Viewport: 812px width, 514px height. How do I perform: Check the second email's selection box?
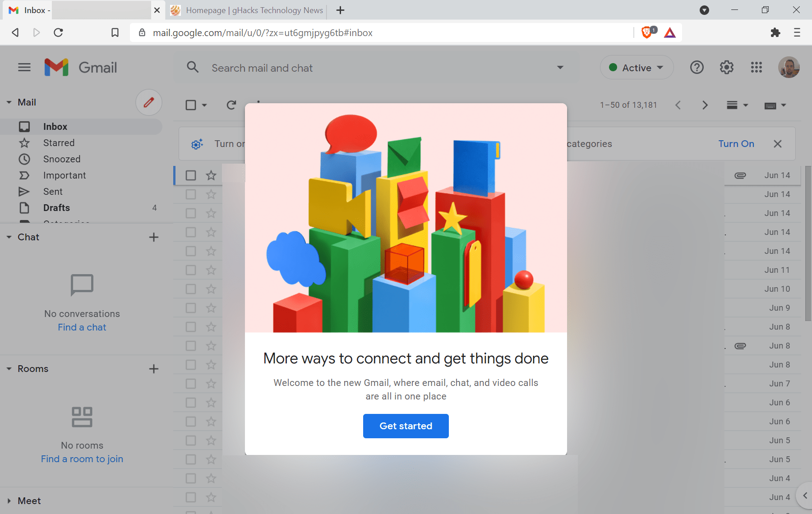pyautogui.click(x=190, y=194)
